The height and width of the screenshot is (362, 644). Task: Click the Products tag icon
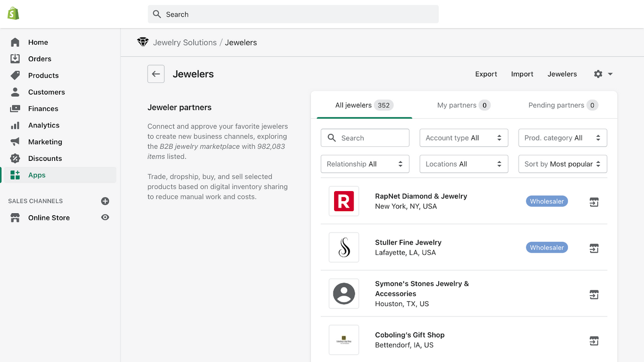click(15, 75)
